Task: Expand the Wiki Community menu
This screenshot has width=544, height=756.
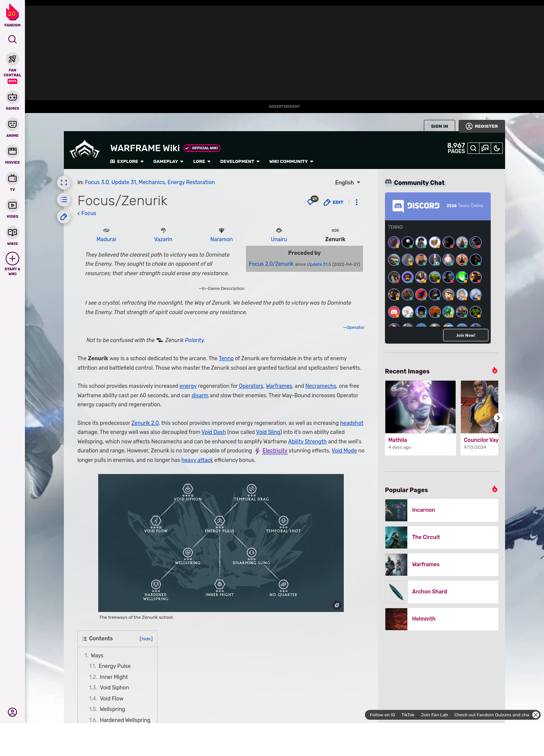Action: (x=291, y=161)
